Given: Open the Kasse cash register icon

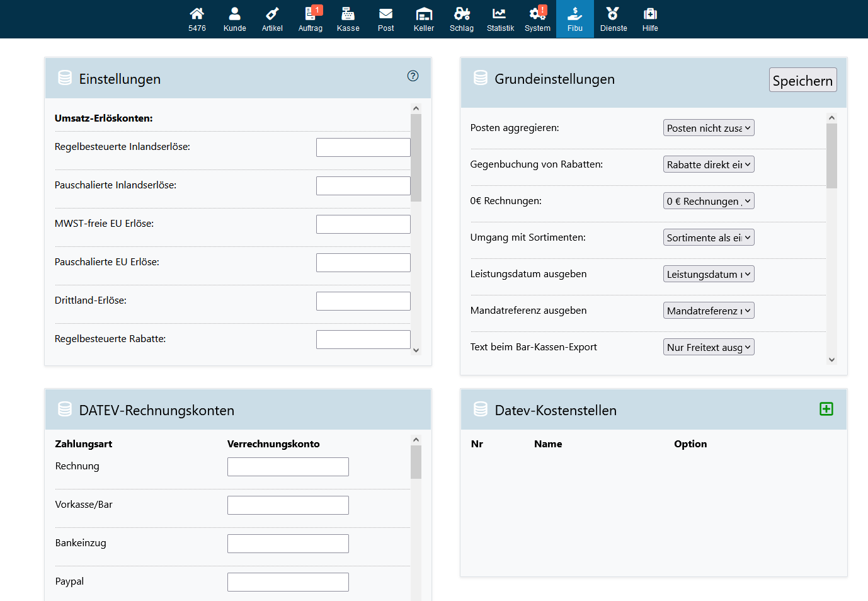Looking at the screenshot, I should pos(348,19).
